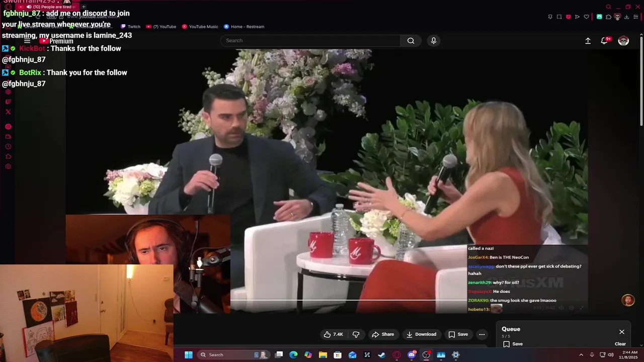Open Microsoft Store from the taskbar
Screen dimensions: 644x362
pyautogui.click(x=338, y=355)
